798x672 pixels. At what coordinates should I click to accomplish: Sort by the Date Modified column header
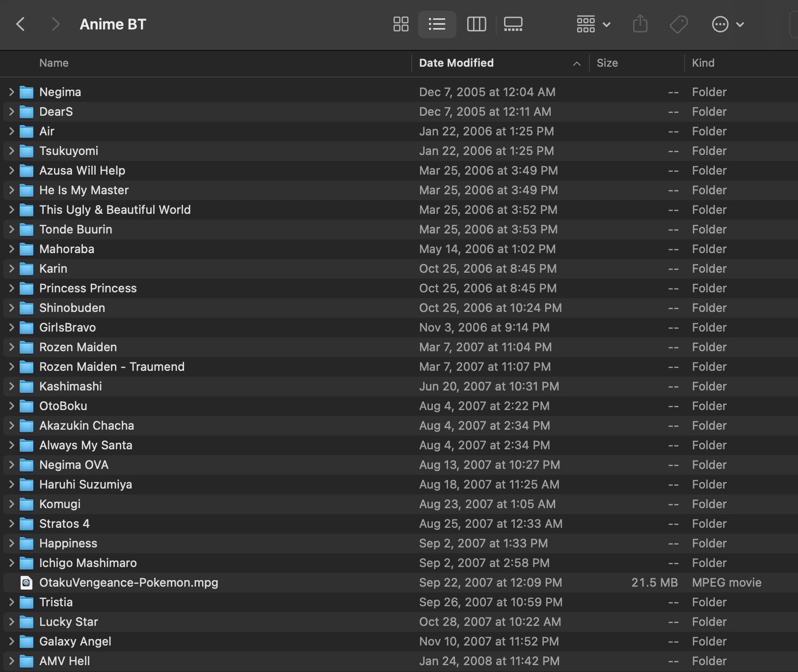click(x=456, y=63)
